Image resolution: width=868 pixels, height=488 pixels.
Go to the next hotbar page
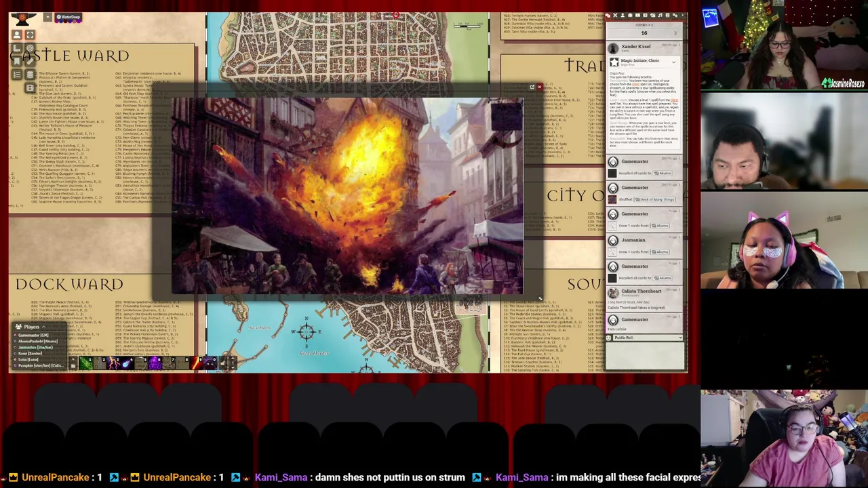[233, 358]
